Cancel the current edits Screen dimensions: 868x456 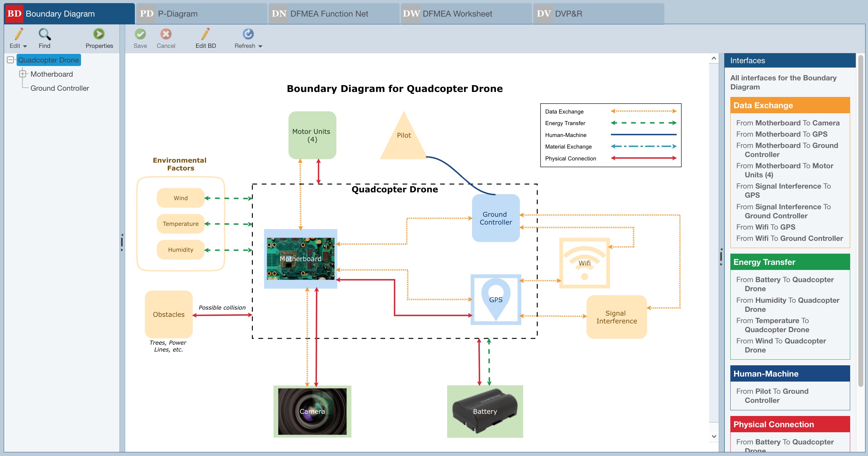(x=166, y=34)
